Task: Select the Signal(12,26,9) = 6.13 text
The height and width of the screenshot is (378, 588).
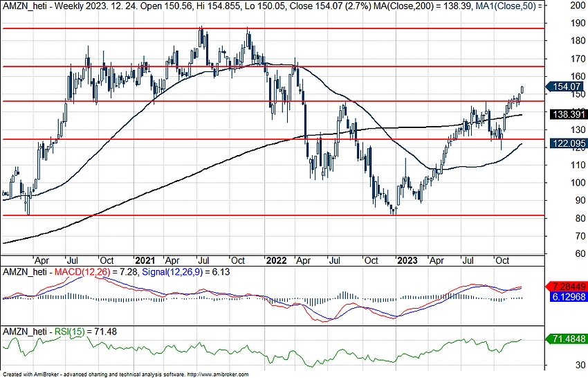Action: [x=186, y=272]
